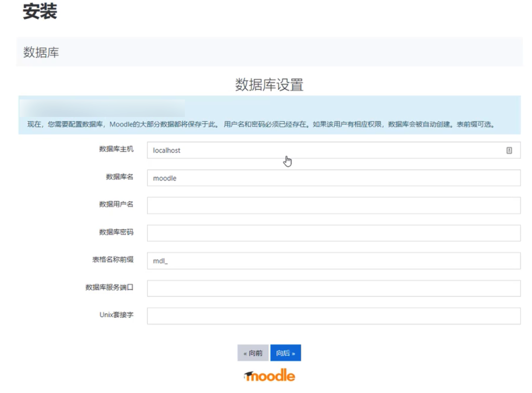Click the 数据库密码 password input field
This screenshot has width=532, height=393.
[334, 233]
